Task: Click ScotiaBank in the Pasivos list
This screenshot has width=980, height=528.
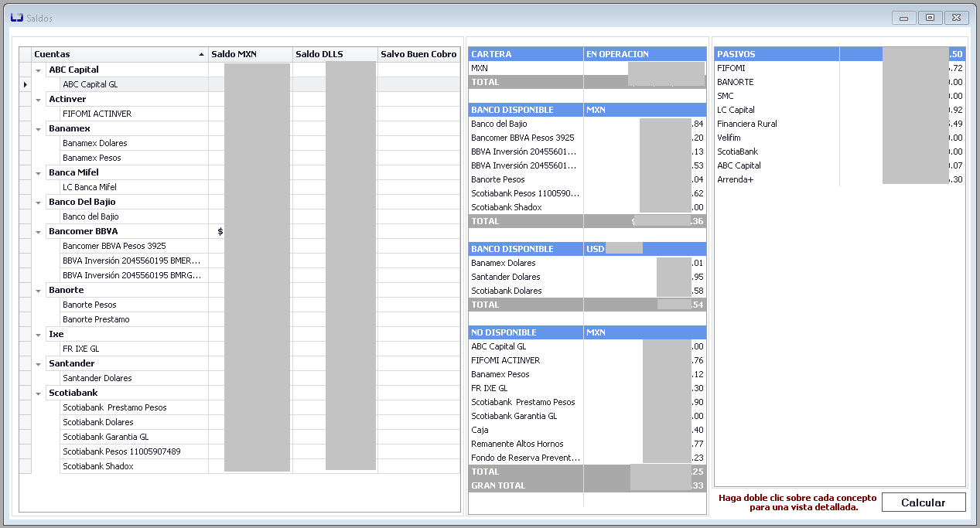Action: 840,152
